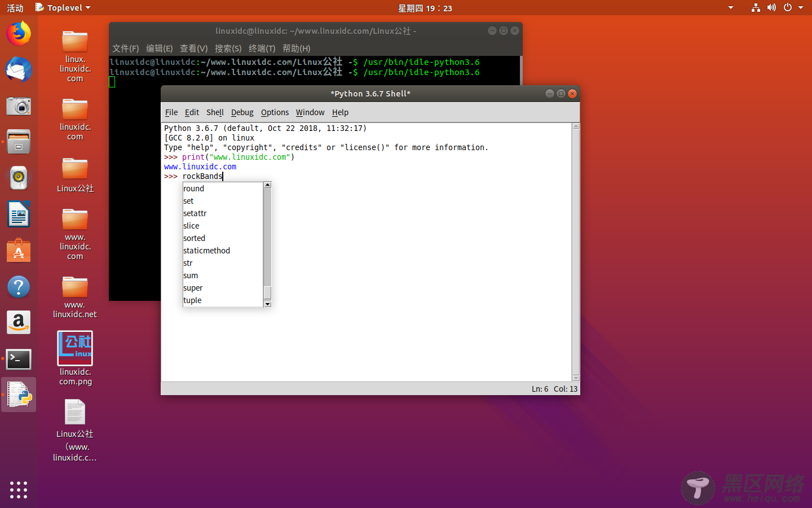
Task: Select the Linux公社 text document on desktop
Action: click(x=75, y=431)
